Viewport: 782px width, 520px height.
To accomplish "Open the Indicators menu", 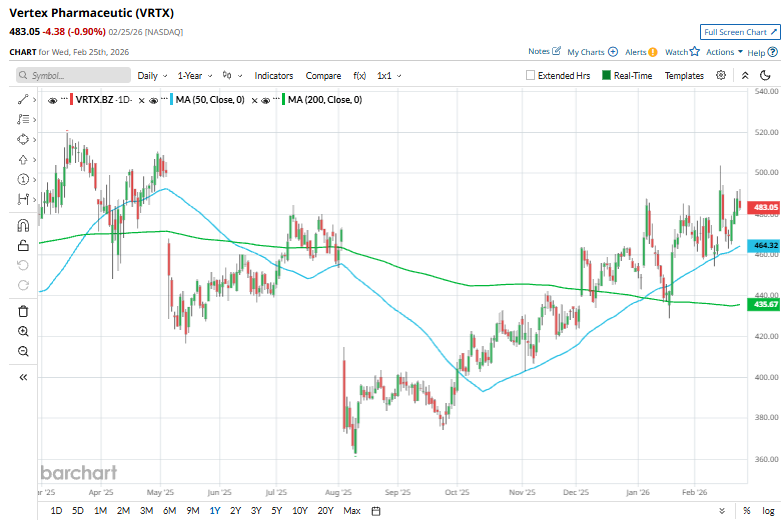I will (x=273, y=75).
